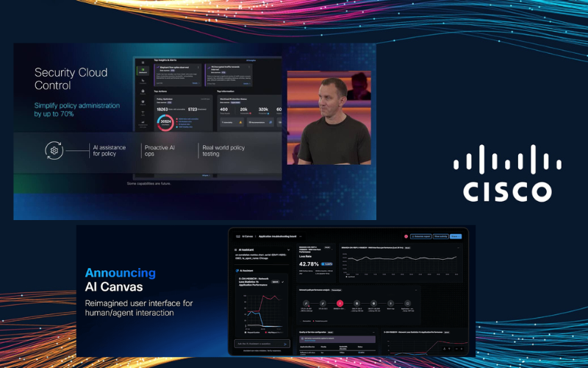Click the lock icon in the Security Cloud Control sidebar
The width and height of the screenshot is (588, 368).
point(143,91)
